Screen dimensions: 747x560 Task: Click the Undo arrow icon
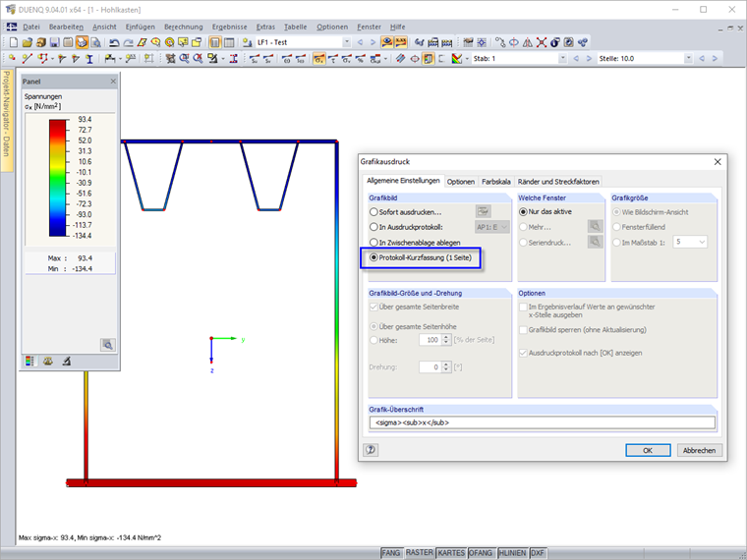(x=114, y=42)
